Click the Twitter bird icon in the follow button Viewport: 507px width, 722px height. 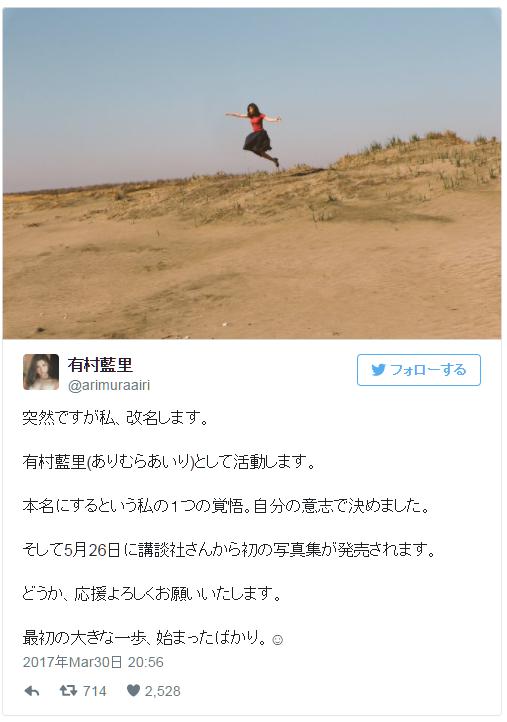click(378, 370)
